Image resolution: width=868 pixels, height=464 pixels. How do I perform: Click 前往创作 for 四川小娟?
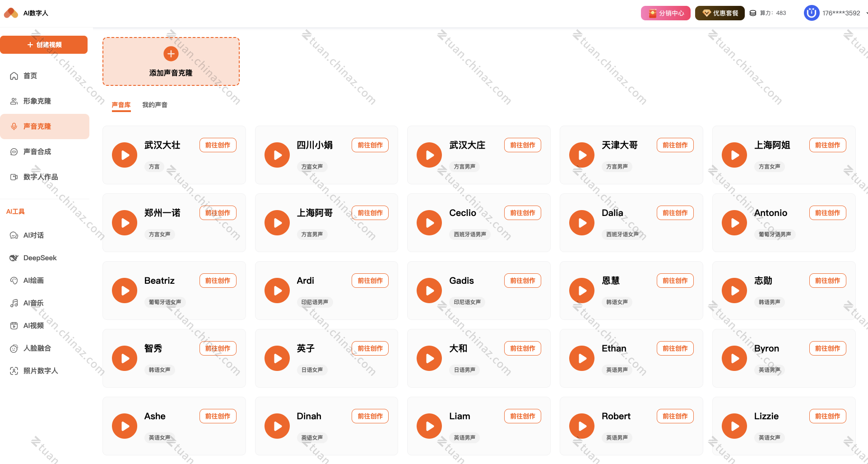[370, 145]
